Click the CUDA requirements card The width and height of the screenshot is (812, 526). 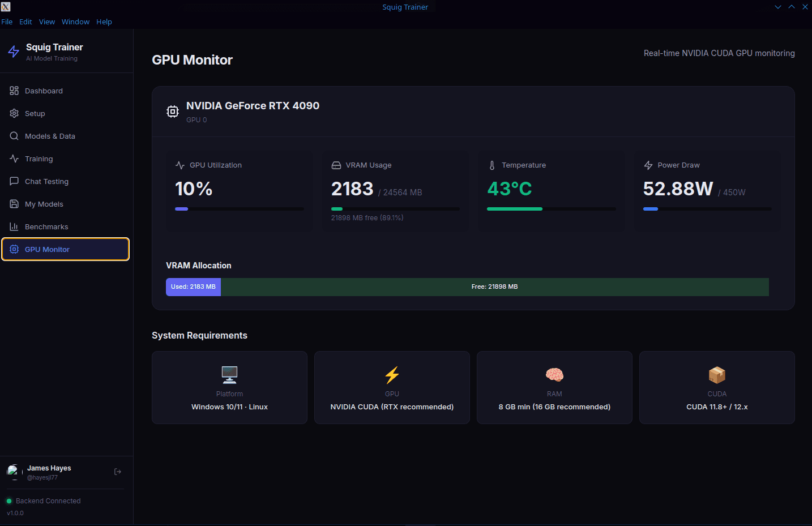717,387
